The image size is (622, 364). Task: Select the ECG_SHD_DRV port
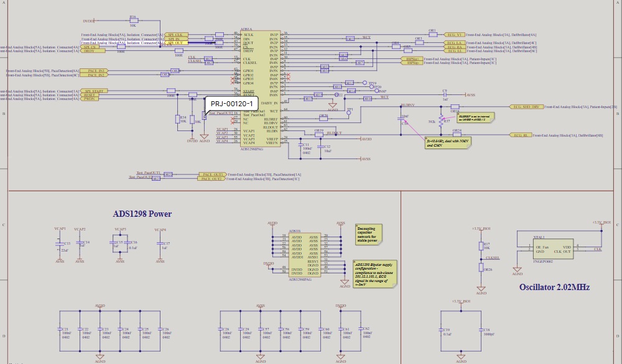click(x=526, y=107)
